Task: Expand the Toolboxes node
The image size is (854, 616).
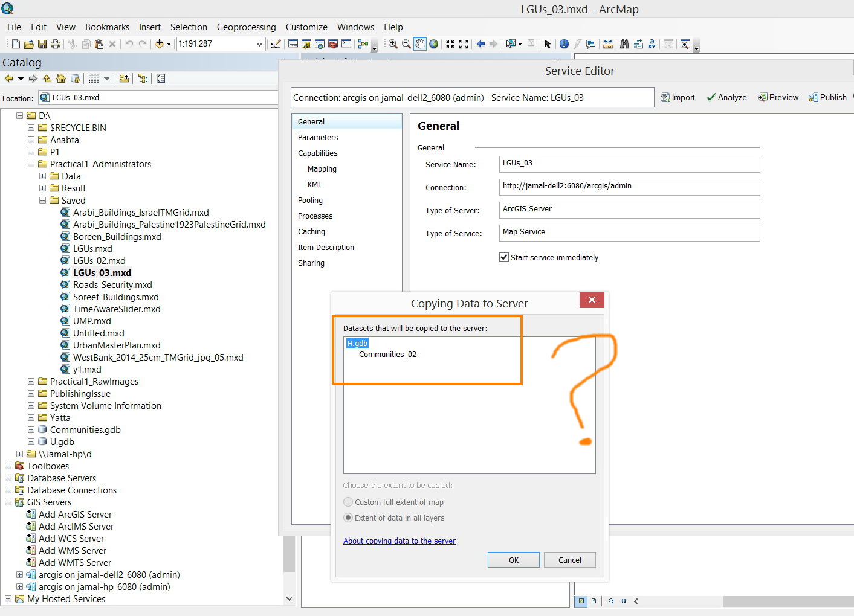Action: pyautogui.click(x=8, y=466)
